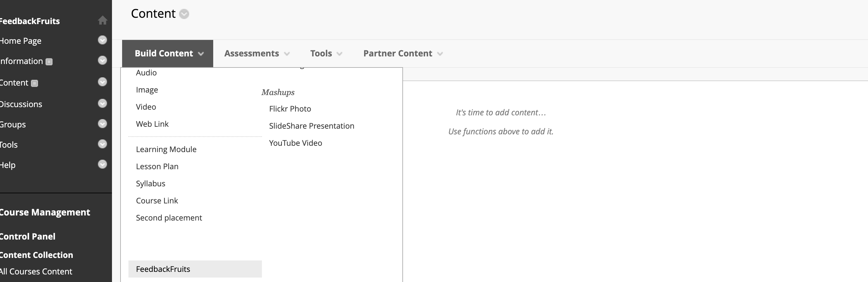Select the highlighted FeedbackFruits menu entry
This screenshot has height=282, width=868.
click(195, 269)
